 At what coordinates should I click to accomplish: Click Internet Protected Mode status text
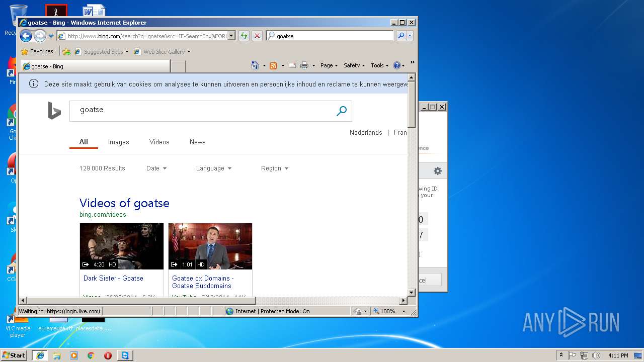273,311
